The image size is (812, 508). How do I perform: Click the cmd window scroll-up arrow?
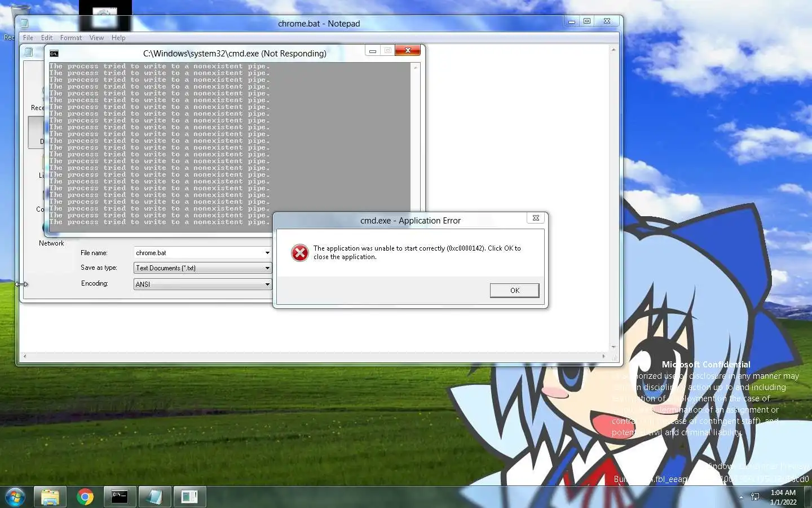point(416,67)
